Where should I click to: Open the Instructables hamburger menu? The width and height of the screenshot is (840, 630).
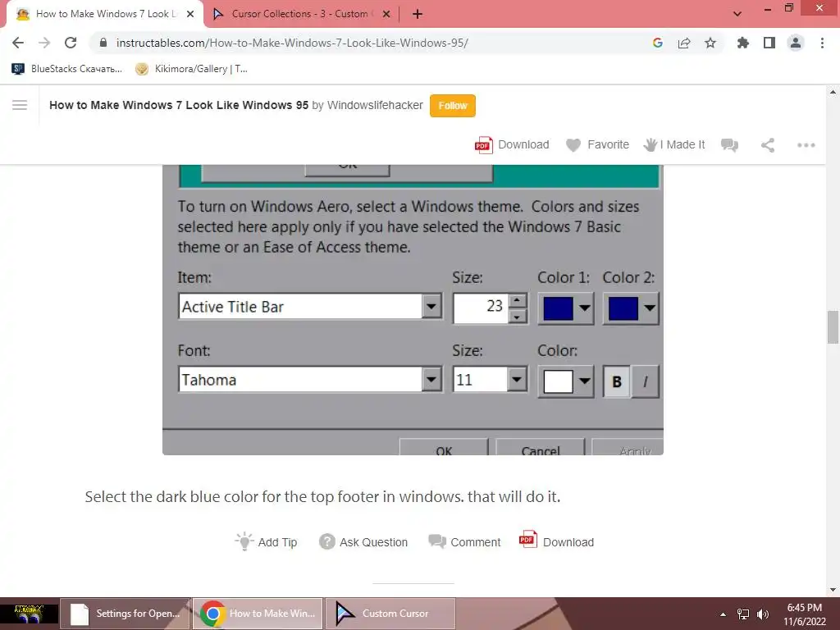[x=20, y=105]
